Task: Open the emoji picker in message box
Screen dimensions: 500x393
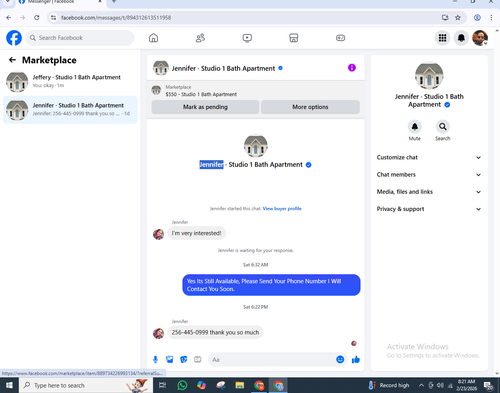Action: (340, 359)
